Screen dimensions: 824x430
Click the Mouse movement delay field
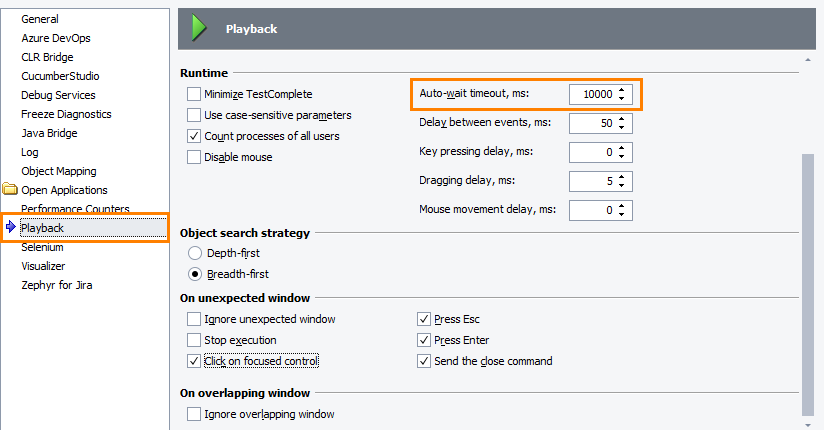click(x=590, y=211)
